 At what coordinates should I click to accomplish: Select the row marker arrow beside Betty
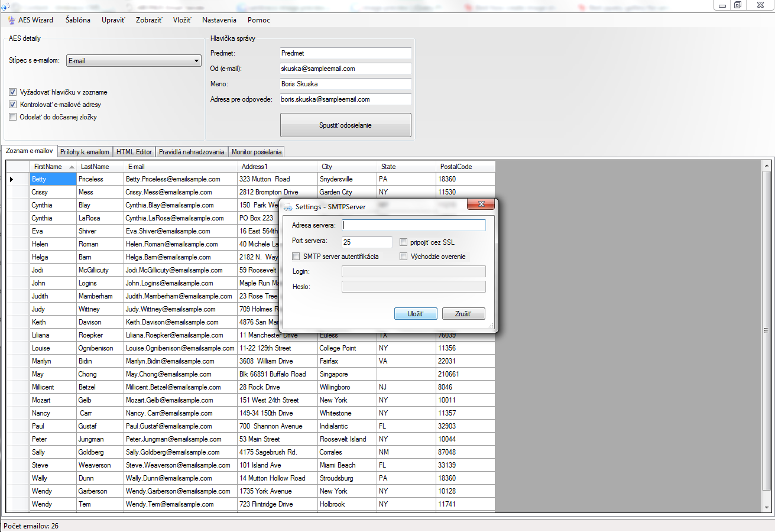[x=11, y=179]
